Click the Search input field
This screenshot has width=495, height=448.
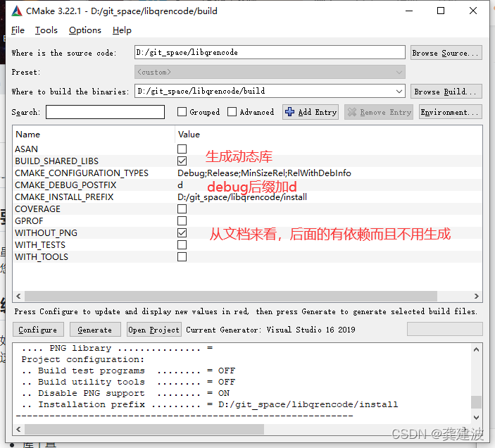(x=105, y=112)
